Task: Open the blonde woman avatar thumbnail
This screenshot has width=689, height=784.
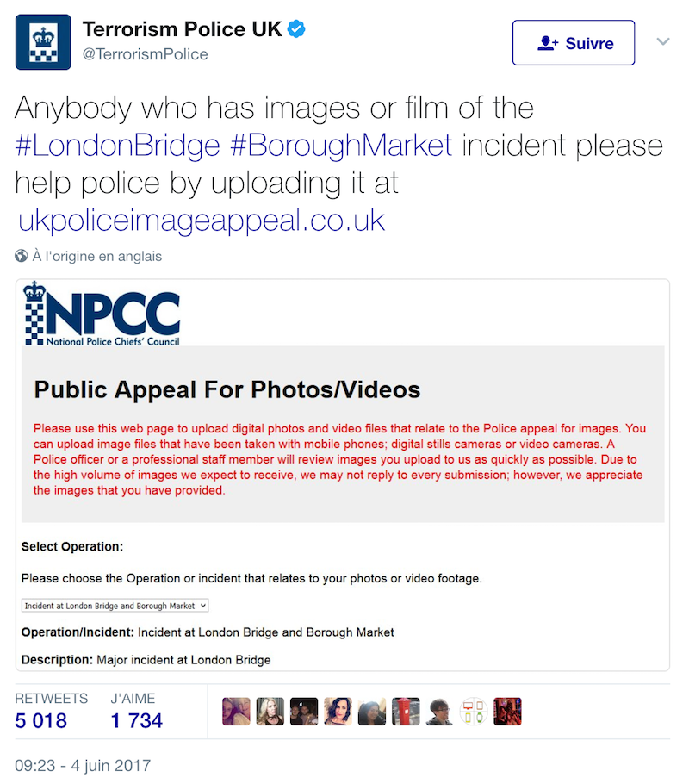Action: (270, 711)
